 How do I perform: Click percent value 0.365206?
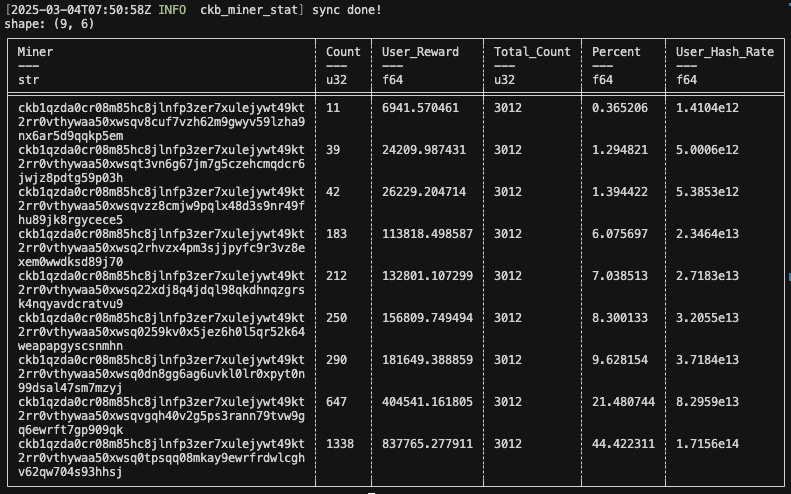pyautogui.click(x=619, y=107)
